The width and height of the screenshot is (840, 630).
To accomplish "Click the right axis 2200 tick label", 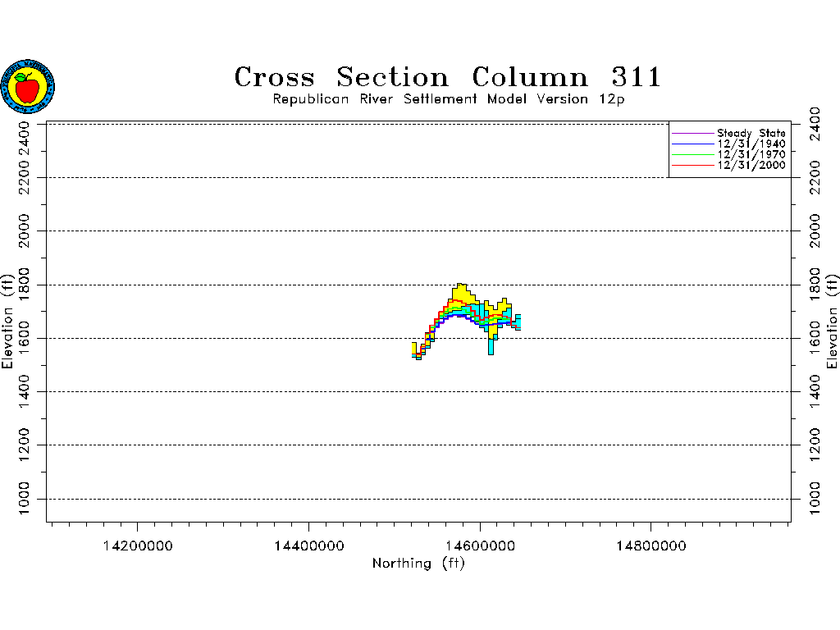I will [815, 177].
